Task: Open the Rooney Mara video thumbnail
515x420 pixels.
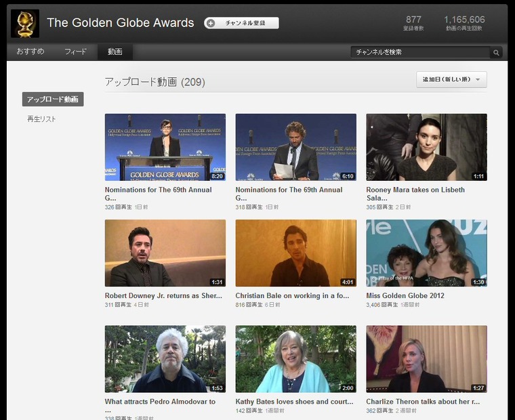Action: (x=427, y=147)
